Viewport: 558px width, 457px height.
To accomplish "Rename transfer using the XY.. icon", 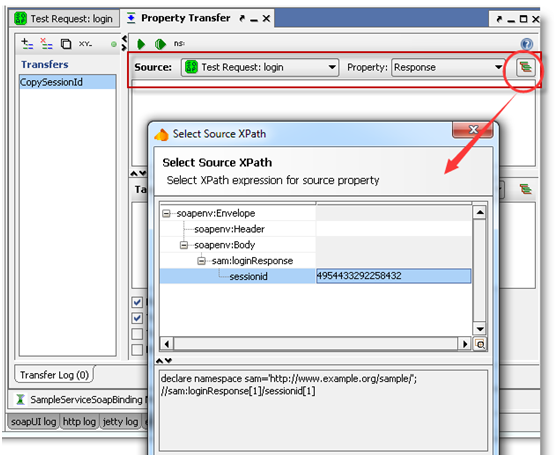I will click(85, 44).
